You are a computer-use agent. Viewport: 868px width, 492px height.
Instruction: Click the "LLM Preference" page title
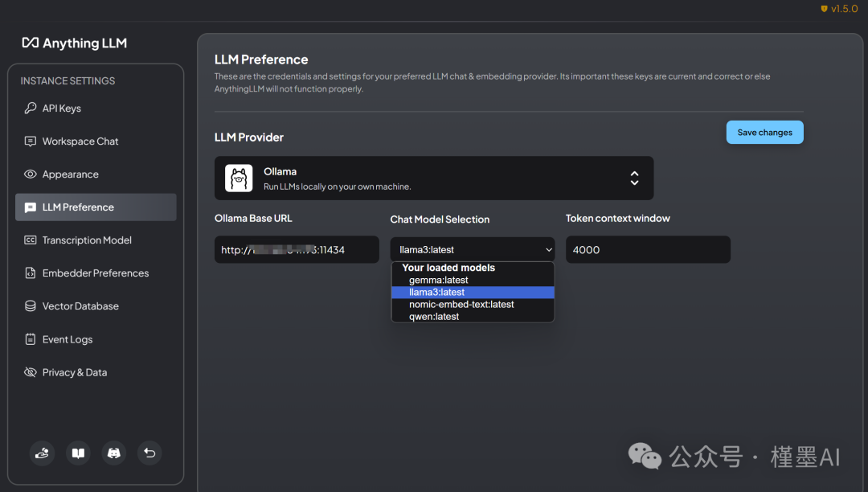click(261, 59)
